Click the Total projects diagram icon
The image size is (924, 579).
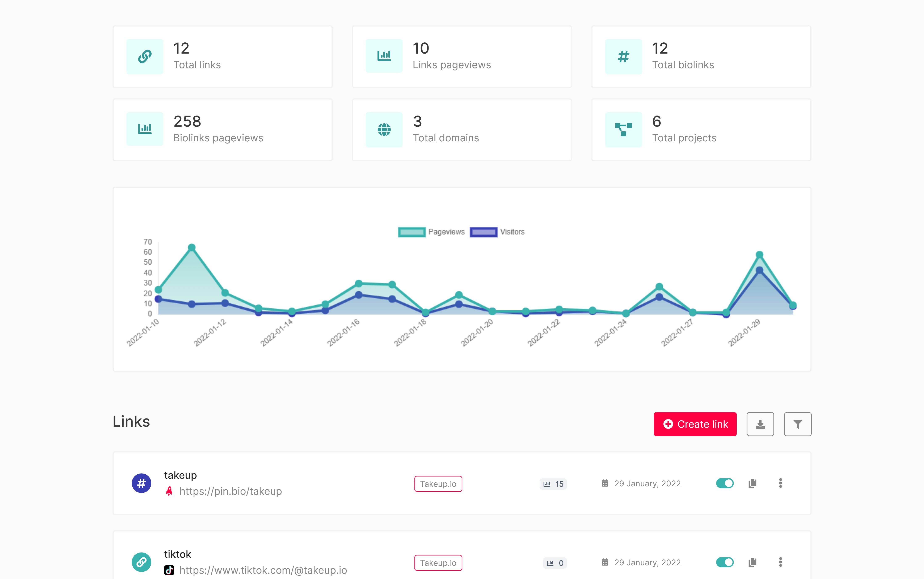623,130
